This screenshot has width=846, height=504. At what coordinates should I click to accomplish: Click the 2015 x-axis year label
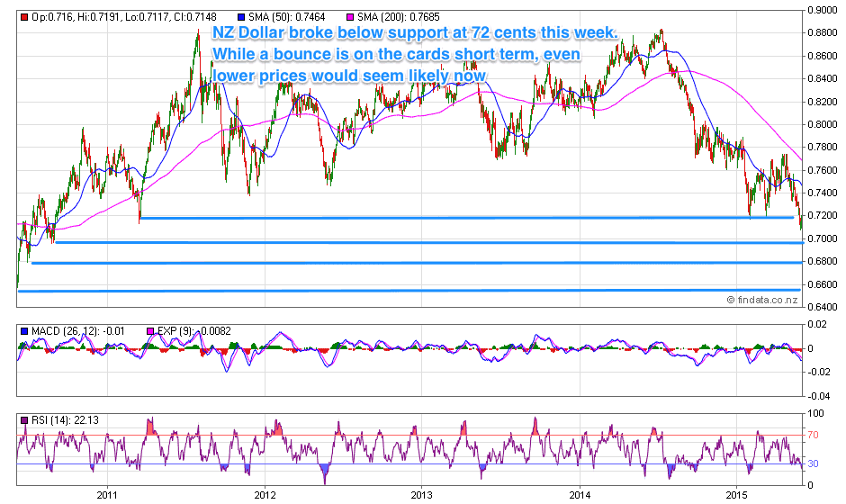736,495
